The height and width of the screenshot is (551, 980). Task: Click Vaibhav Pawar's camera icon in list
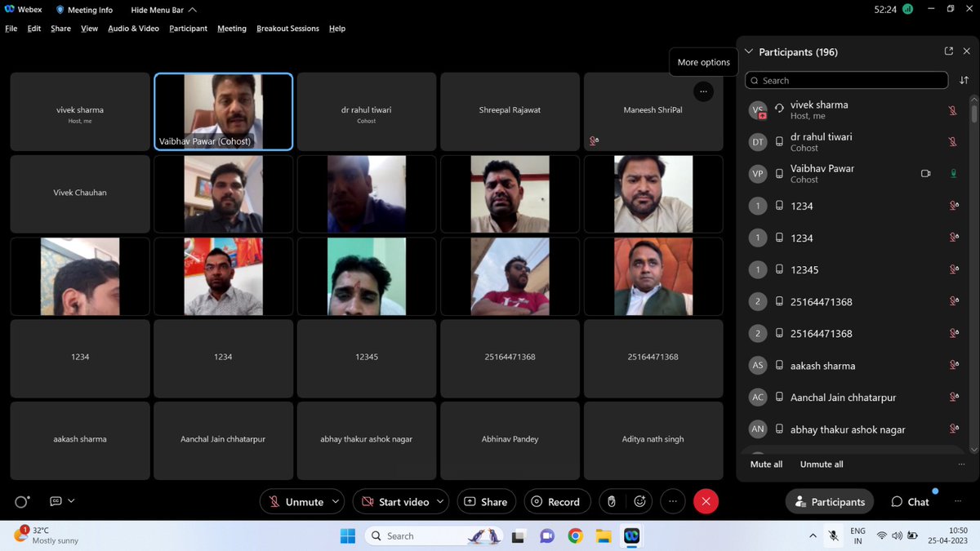coord(925,173)
